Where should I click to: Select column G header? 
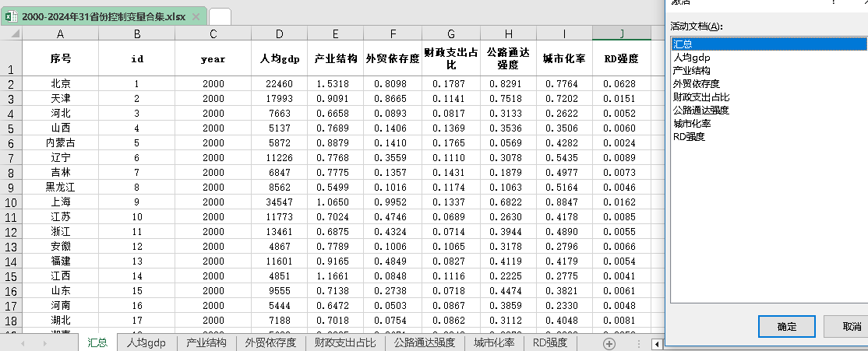click(451, 33)
